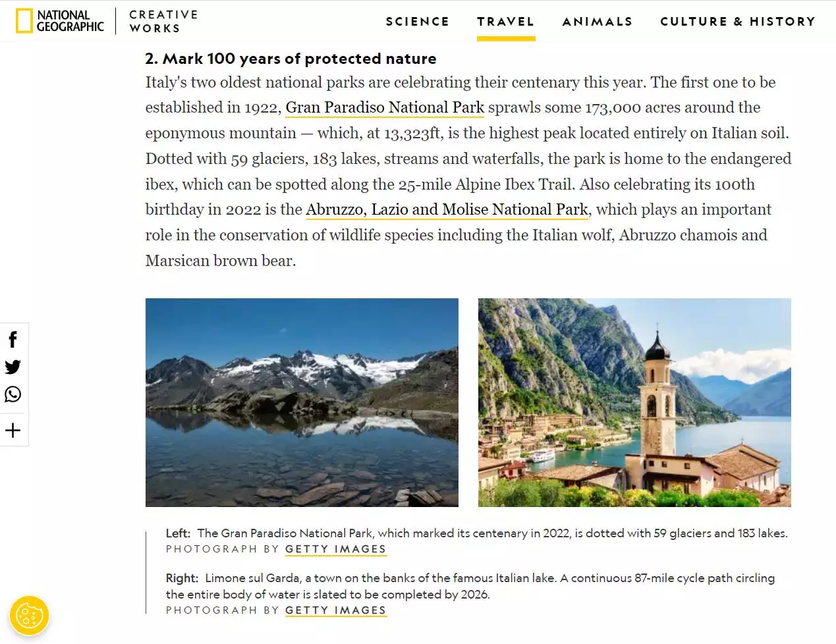This screenshot has width=836, height=644.
Task: Open the Creative Works homepage link
Action: tap(163, 21)
